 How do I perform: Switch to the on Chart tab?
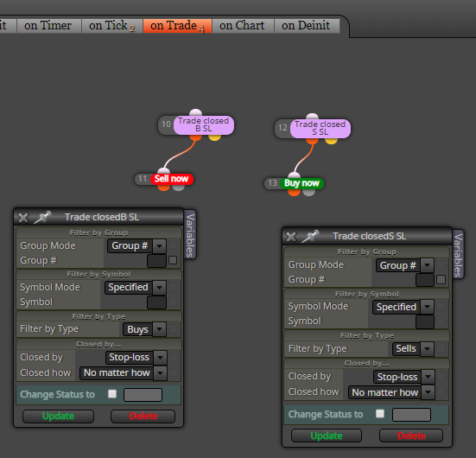[x=243, y=26]
